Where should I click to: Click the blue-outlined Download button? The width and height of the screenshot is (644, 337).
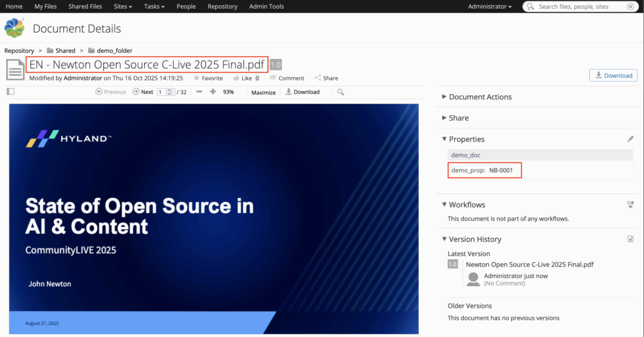pyautogui.click(x=613, y=75)
